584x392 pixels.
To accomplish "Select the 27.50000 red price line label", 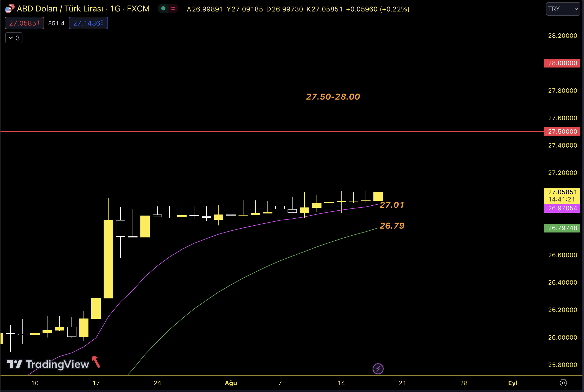I will pos(562,132).
